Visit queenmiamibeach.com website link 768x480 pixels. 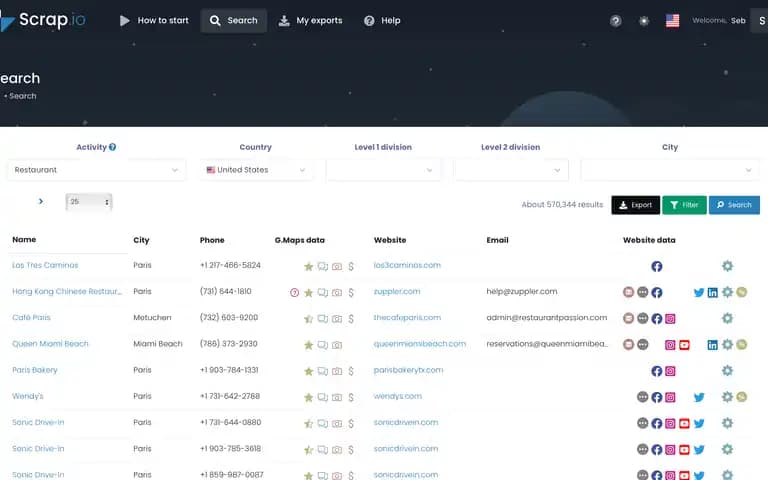[420, 344]
